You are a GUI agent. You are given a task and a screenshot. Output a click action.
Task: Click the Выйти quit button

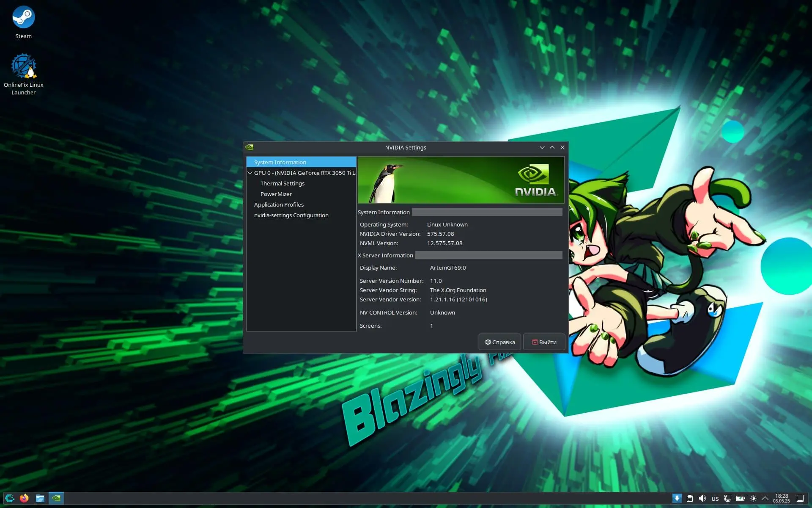click(x=544, y=342)
